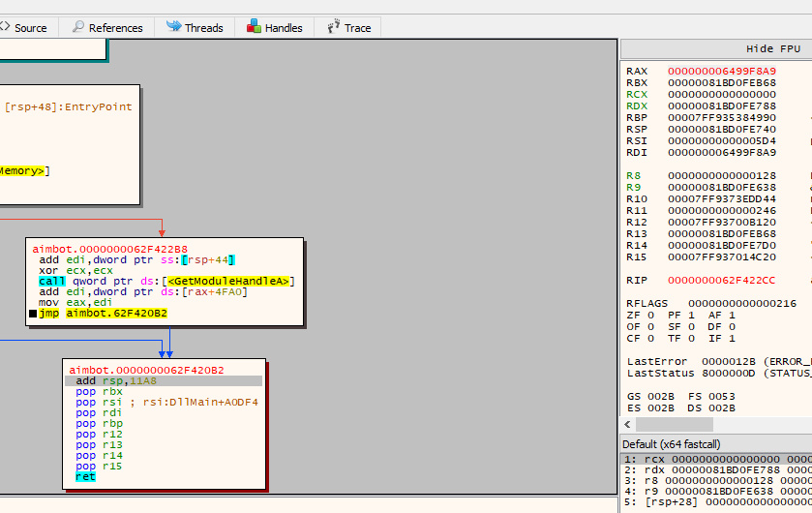Select the DS segment register value
Image resolution: width=812 pixels, height=513 pixels.
tap(722, 407)
